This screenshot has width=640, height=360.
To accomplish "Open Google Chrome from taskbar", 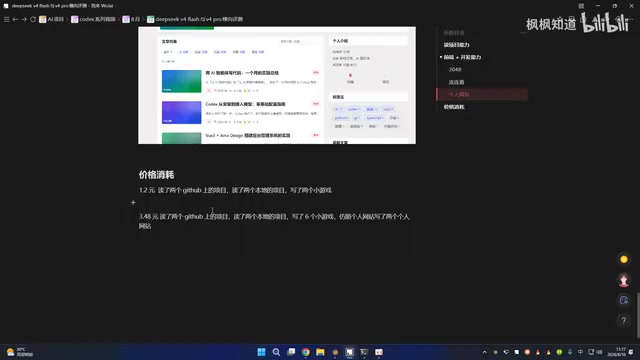I will (x=306, y=352).
